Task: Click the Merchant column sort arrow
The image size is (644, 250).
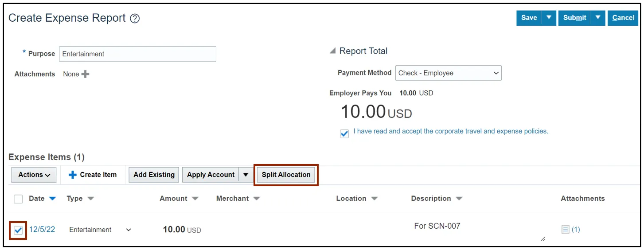Action: point(256,199)
